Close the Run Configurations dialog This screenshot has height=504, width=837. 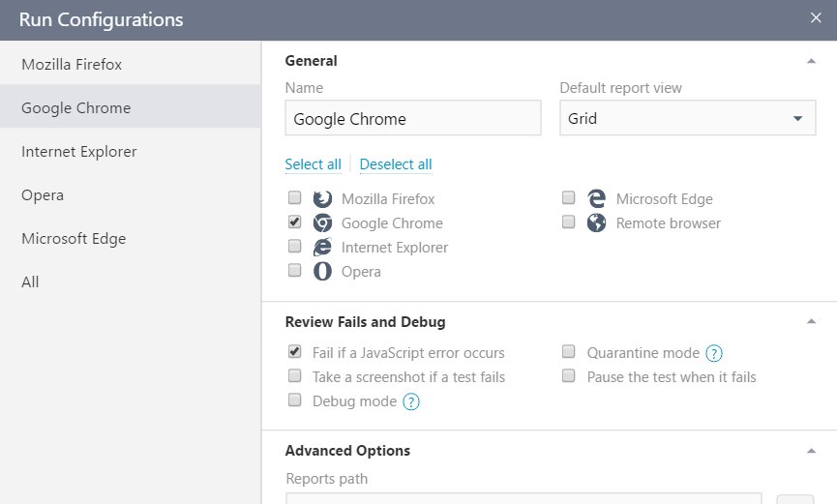click(x=816, y=17)
